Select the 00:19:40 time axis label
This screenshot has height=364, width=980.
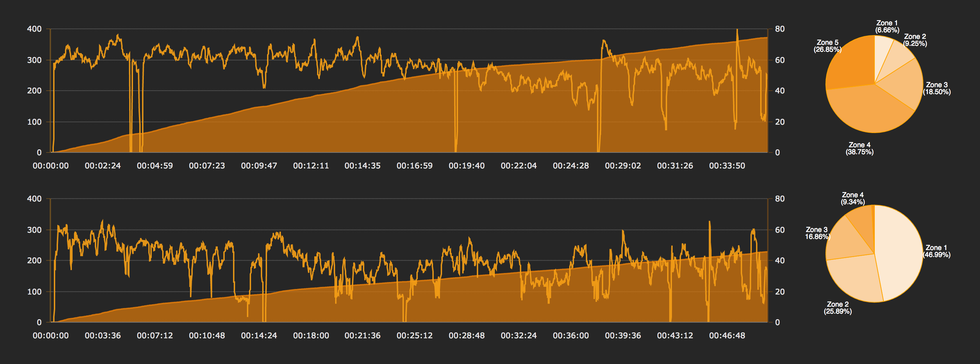tap(467, 166)
